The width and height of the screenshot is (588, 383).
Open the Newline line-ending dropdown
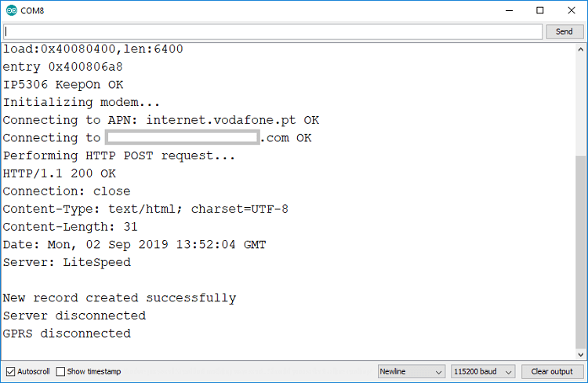[x=411, y=371]
